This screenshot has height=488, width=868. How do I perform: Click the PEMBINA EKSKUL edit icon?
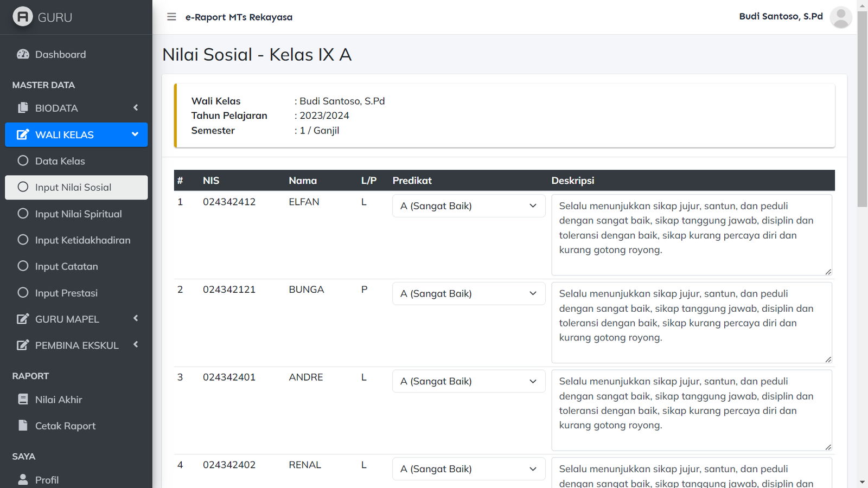tap(23, 345)
